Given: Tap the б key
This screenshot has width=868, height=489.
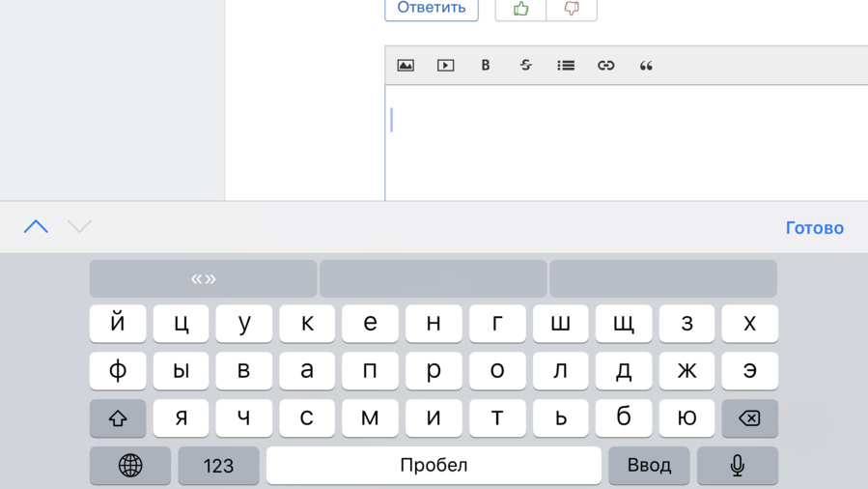Looking at the screenshot, I should (x=624, y=418).
